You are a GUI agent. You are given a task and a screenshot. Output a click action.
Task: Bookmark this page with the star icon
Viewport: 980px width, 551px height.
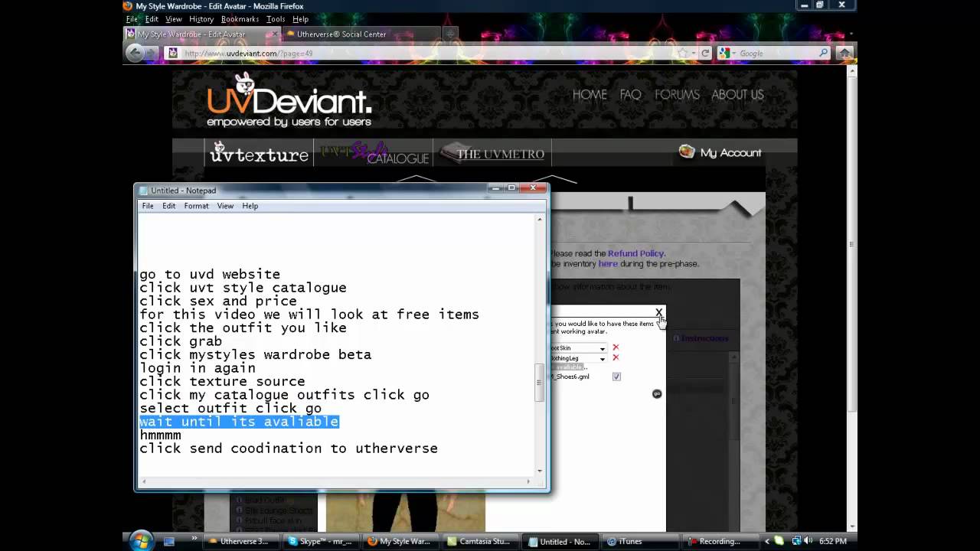coord(682,53)
